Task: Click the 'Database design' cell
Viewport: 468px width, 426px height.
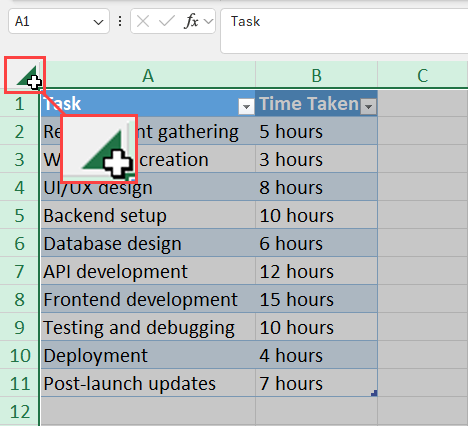Action: (x=148, y=243)
